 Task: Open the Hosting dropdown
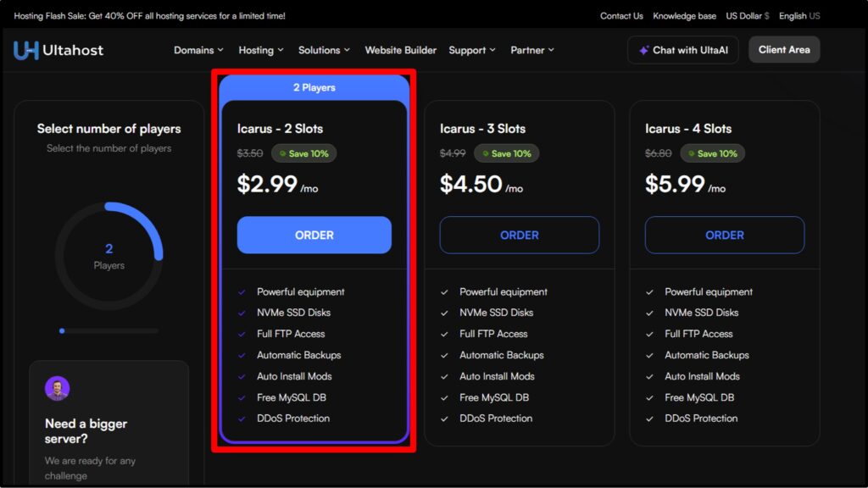(x=260, y=50)
